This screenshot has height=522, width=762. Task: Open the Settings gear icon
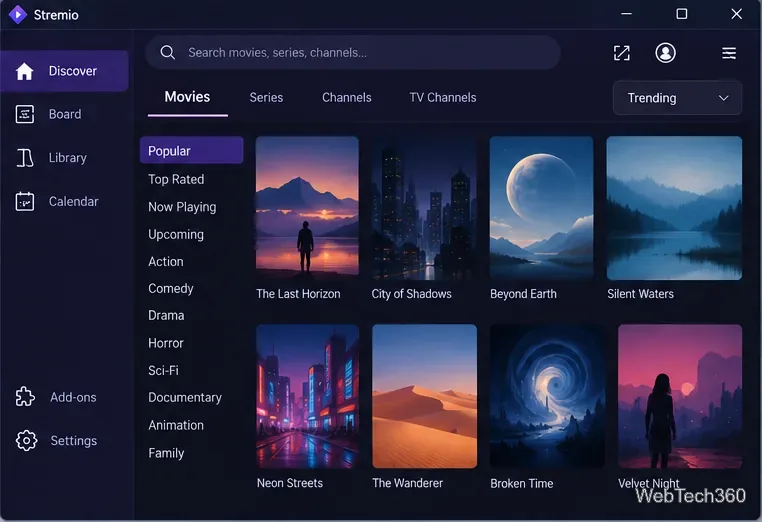26,440
